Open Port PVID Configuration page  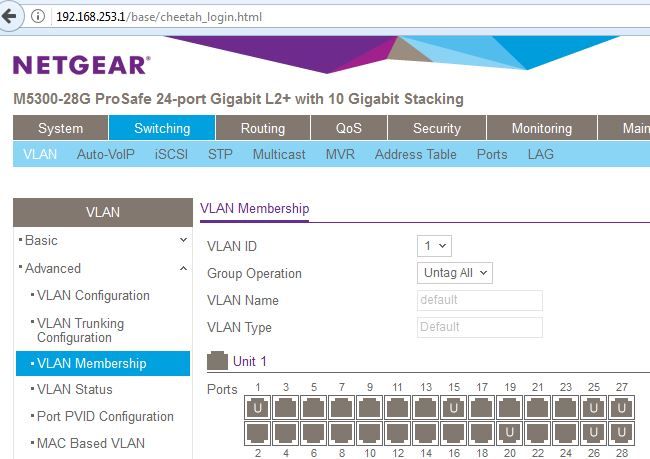(105, 416)
